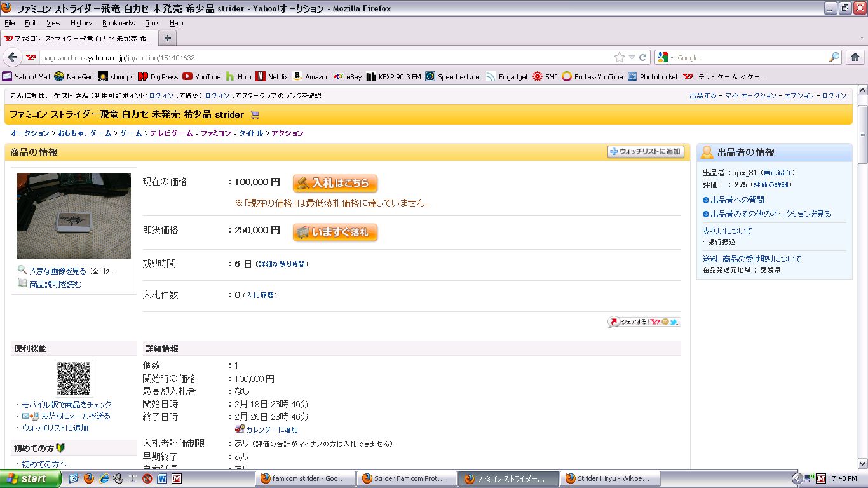Open the Firefox Home page
Viewport: 868px width, 488px height.
click(x=855, y=57)
